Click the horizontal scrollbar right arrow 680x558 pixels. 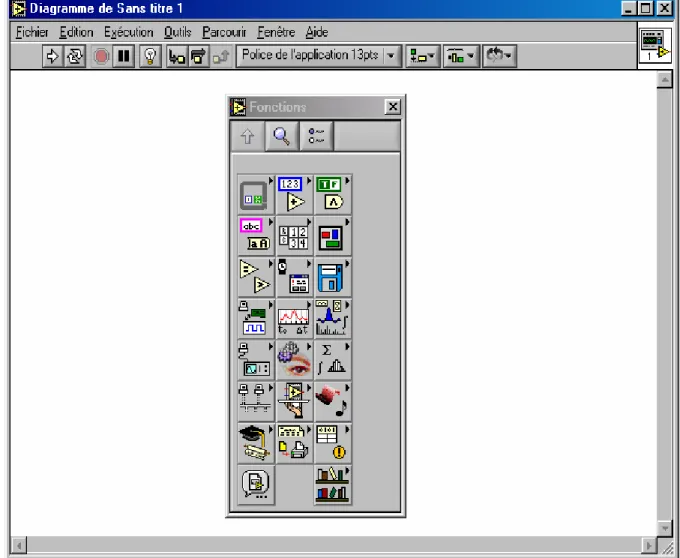click(649, 545)
